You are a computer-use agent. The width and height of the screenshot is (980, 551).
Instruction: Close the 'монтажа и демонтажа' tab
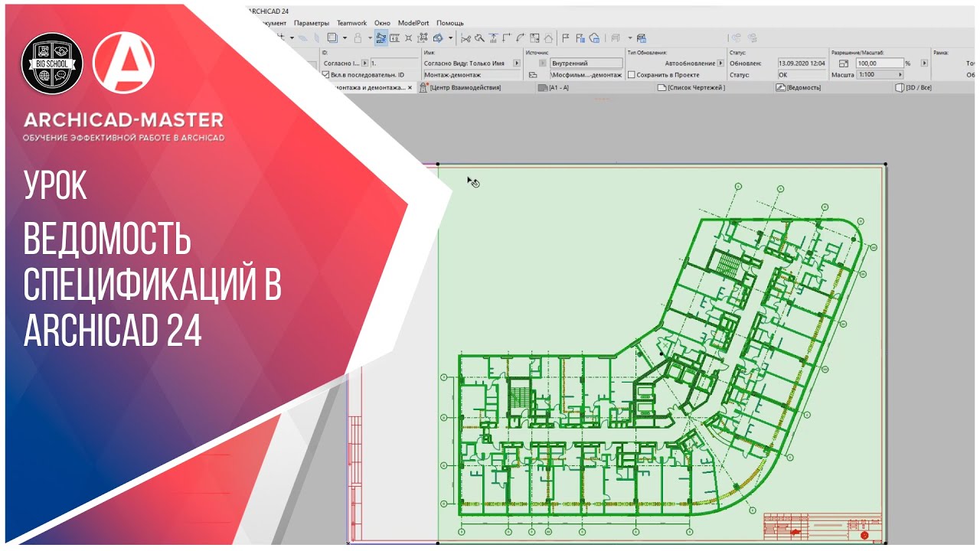click(x=410, y=88)
